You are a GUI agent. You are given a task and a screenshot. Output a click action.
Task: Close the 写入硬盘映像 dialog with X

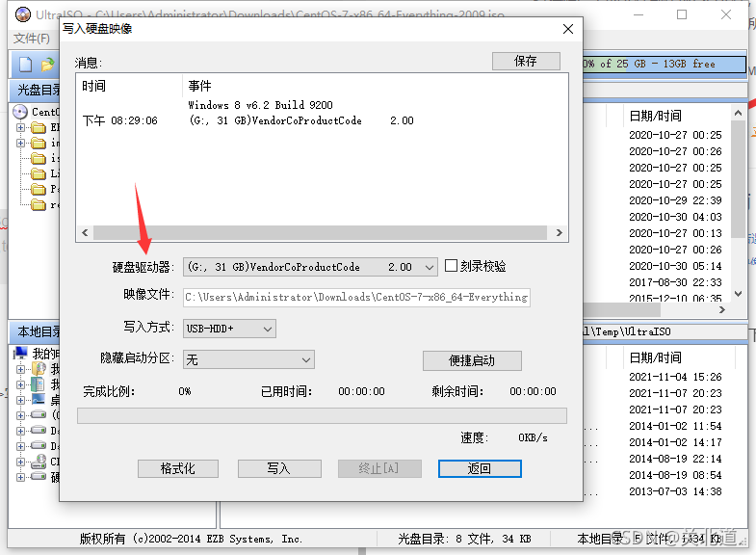coord(568,29)
